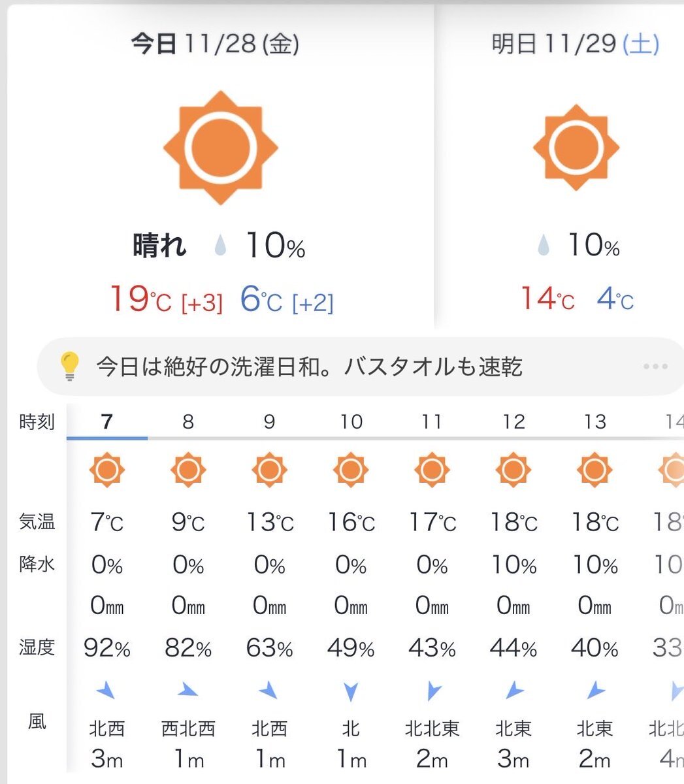This screenshot has height=784, width=684.
Task: Click the laundry tip banner text
Action: (309, 367)
